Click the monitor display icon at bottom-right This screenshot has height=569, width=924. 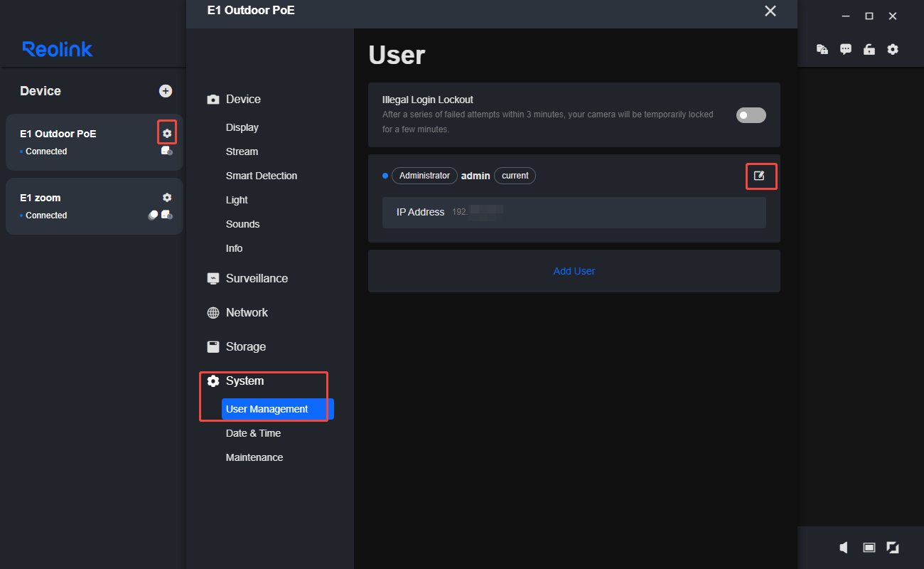pyautogui.click(x=868, y=548)
